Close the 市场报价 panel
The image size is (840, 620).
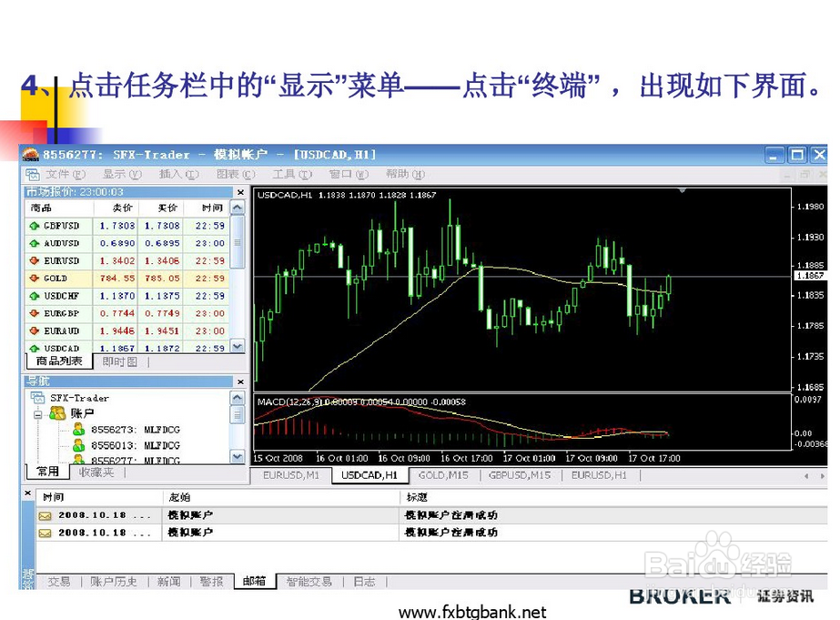point(239,192)
